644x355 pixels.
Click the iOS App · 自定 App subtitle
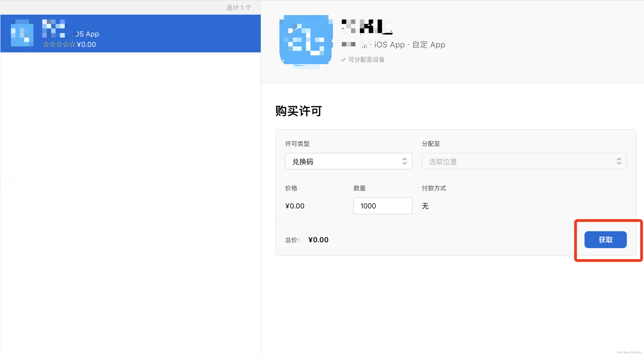(410, 45)
